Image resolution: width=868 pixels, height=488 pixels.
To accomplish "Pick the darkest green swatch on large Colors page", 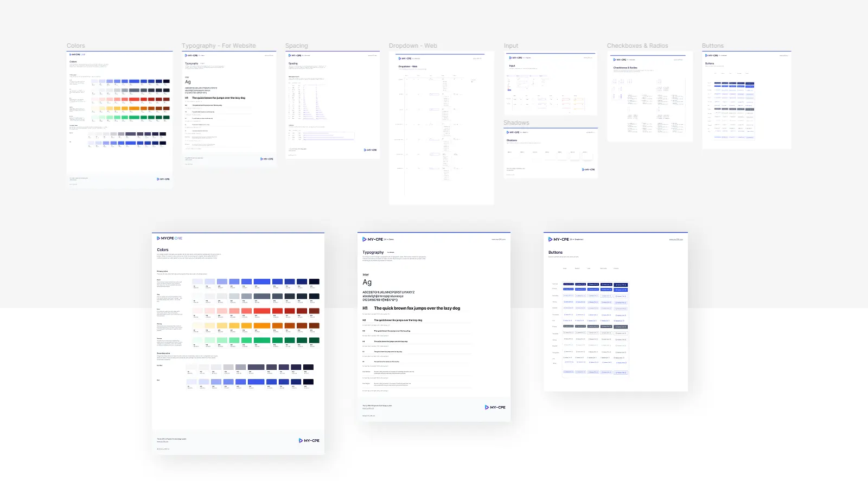I will 314,340.
